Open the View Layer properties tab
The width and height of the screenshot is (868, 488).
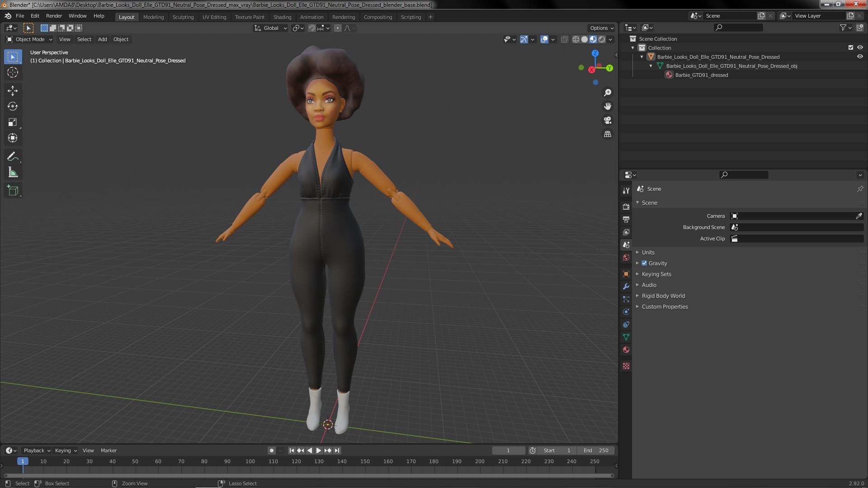pyautogui.click(x=626, y=232)
